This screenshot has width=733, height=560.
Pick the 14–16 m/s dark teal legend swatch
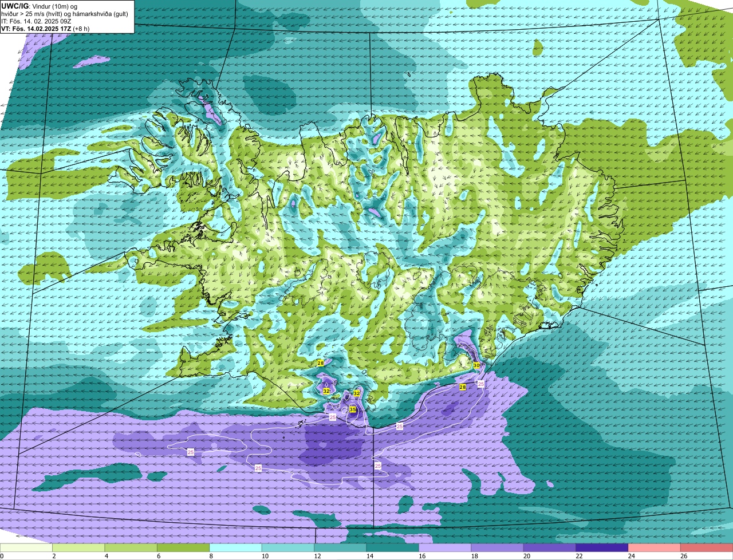[393, 548]
